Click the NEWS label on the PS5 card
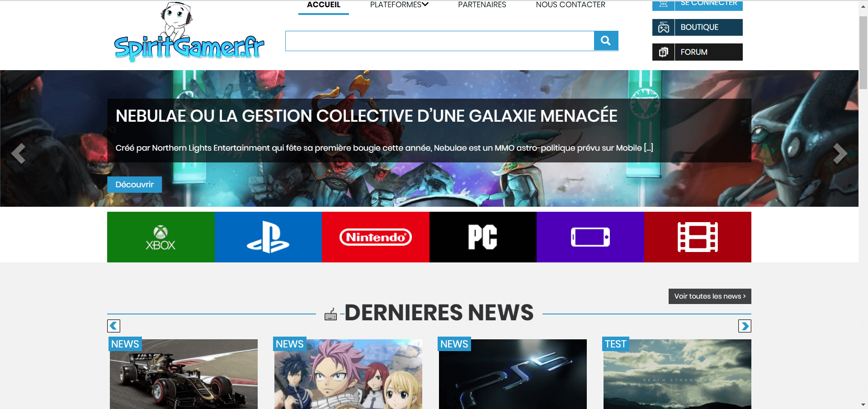This screenshot has width=868, height=409. [x=454, y=344]
